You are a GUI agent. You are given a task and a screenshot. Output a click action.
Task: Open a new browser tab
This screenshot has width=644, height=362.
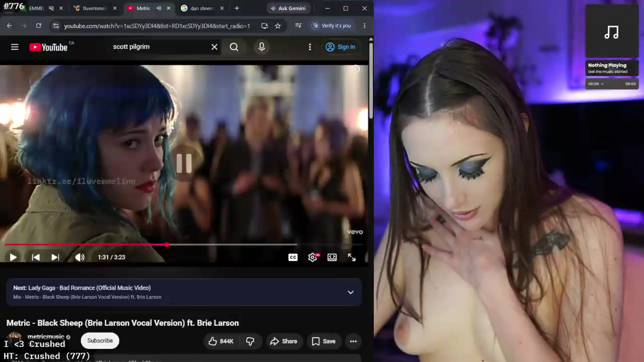tap(237, 8)
